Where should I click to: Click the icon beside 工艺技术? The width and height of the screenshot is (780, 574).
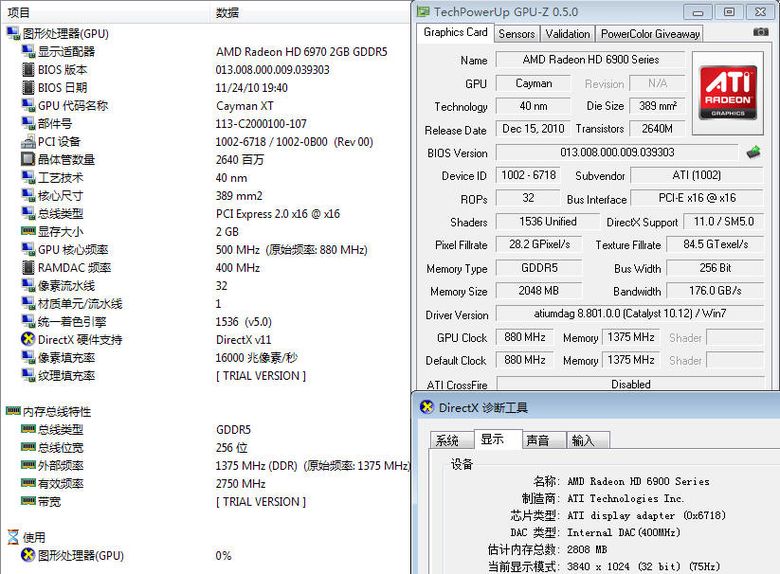point(28,178)
